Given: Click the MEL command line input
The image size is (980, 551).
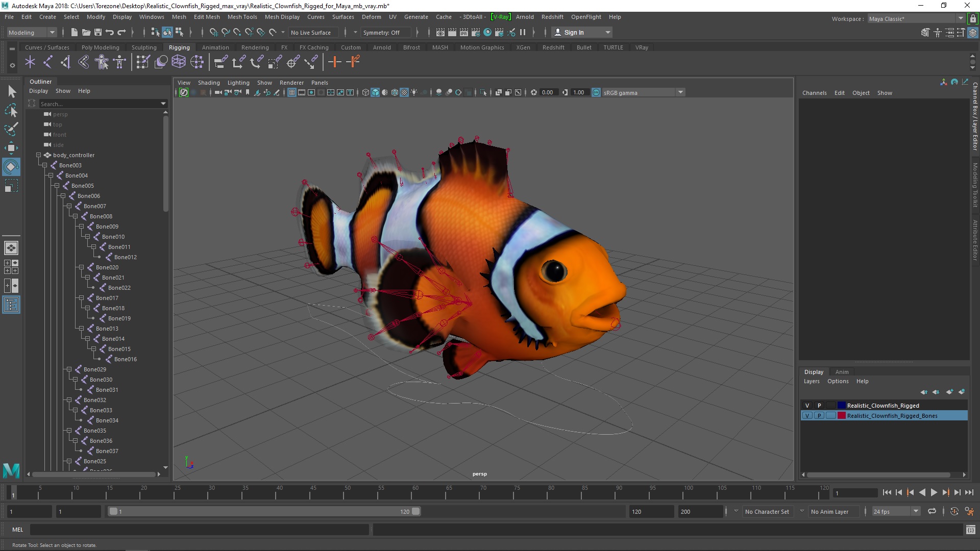Looking at the screenshot, I should tap(199, 530).
